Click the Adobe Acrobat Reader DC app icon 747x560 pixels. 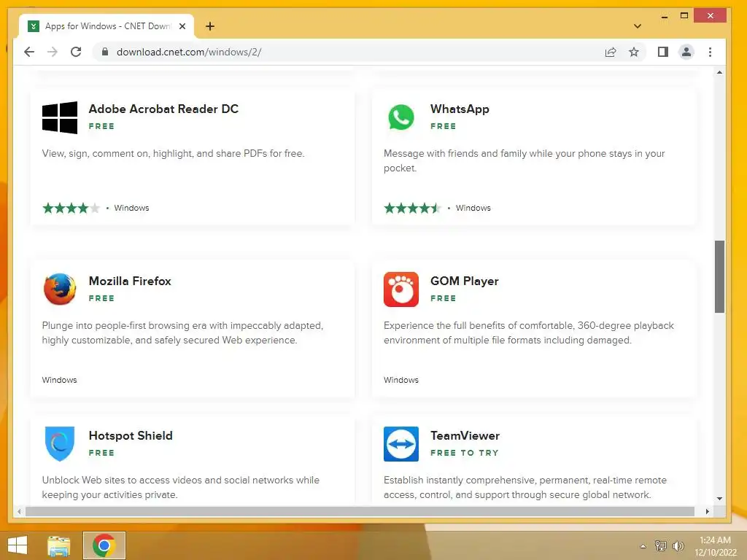(60, 117)
